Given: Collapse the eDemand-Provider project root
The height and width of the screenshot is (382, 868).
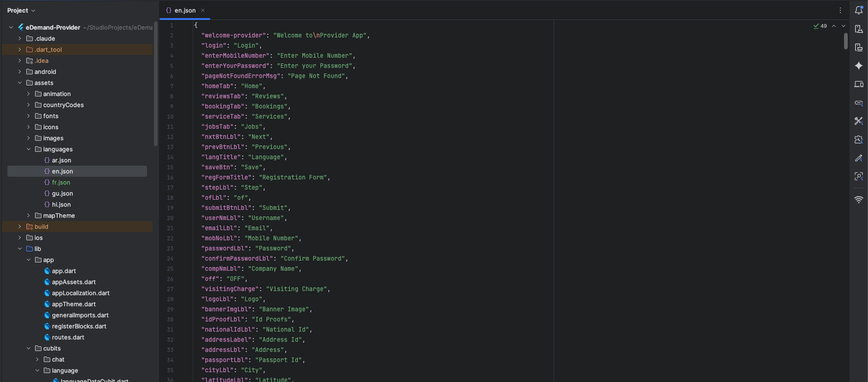Looking at the screenshot, I should [x=11, y=27].
